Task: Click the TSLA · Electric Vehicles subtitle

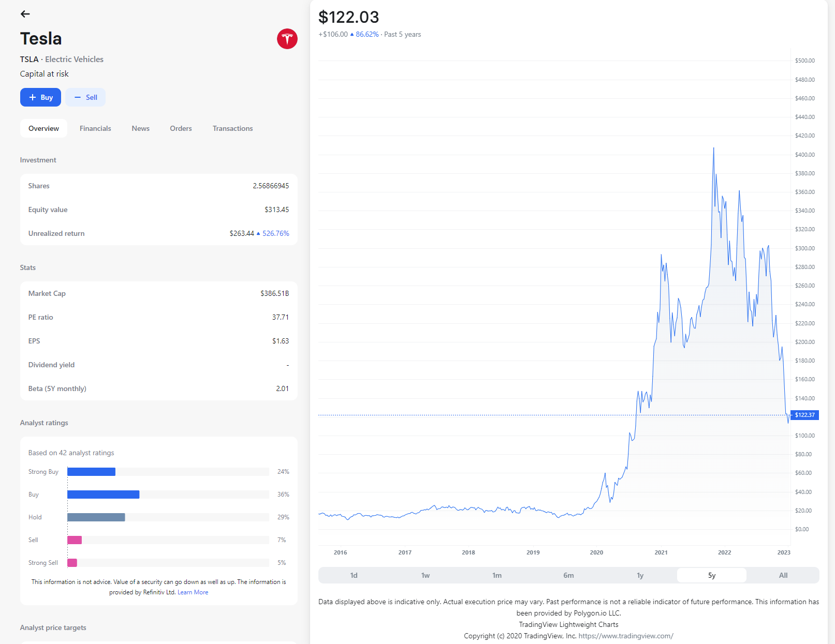Action: click(62, 59)
